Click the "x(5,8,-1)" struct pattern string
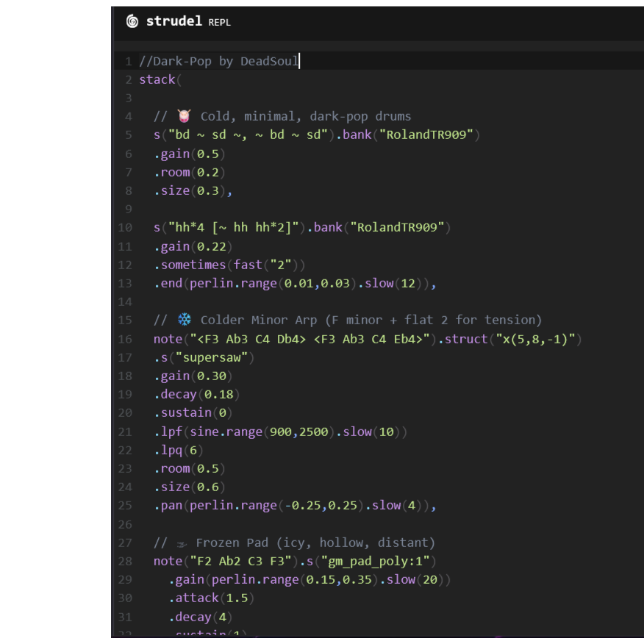Image resolution: width=644 pixels, height=644 pixels. (534, 339)
